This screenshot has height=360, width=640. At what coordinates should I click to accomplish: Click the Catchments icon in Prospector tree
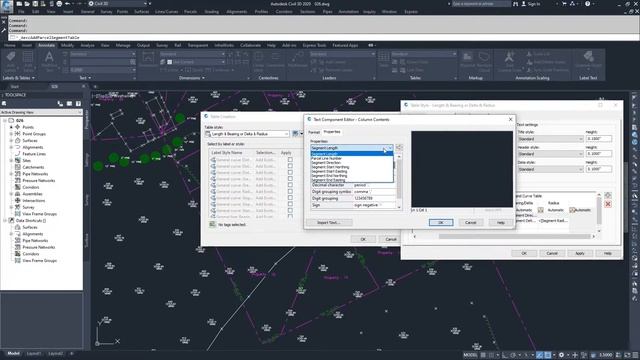coord(18,167)
